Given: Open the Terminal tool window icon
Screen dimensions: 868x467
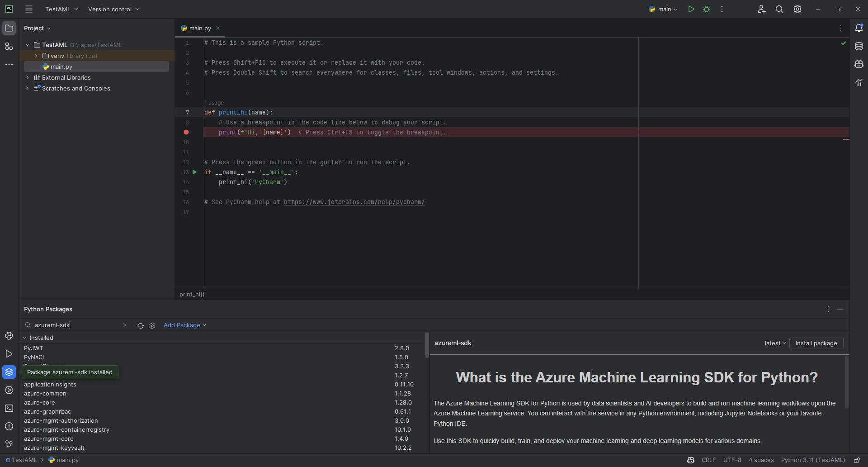Looking at the screenshot, I should tap(9, 408).
